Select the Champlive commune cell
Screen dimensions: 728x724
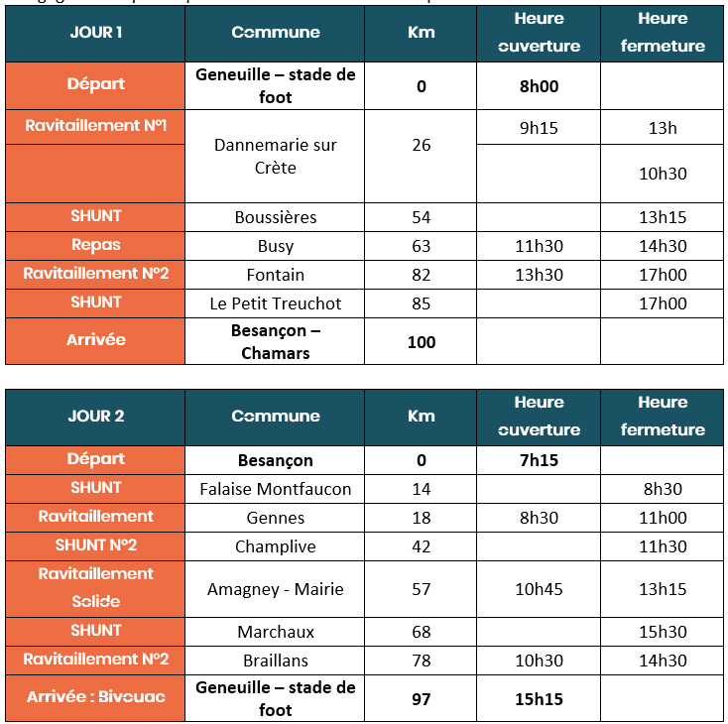275,546
